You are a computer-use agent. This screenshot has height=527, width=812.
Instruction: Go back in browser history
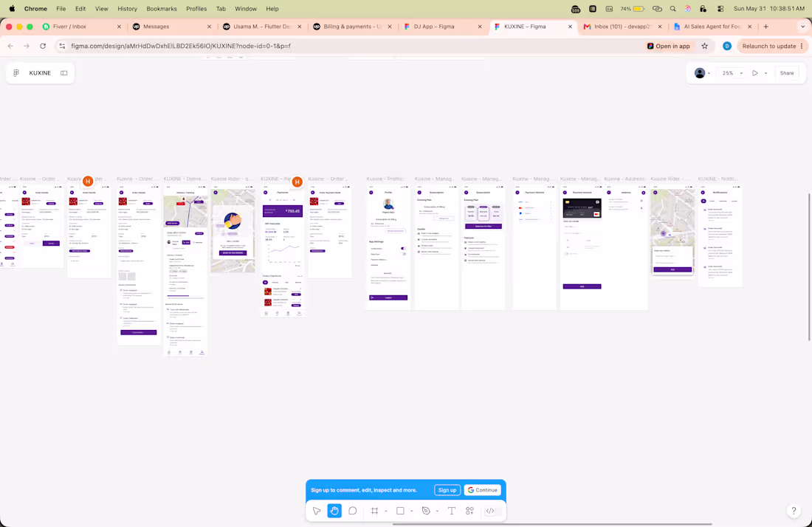(10, 46)
